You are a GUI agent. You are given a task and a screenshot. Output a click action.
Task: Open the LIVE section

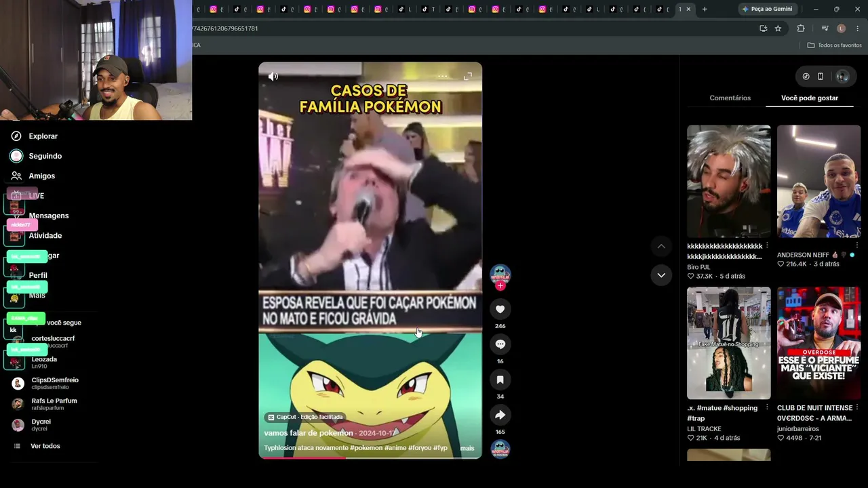36,196
